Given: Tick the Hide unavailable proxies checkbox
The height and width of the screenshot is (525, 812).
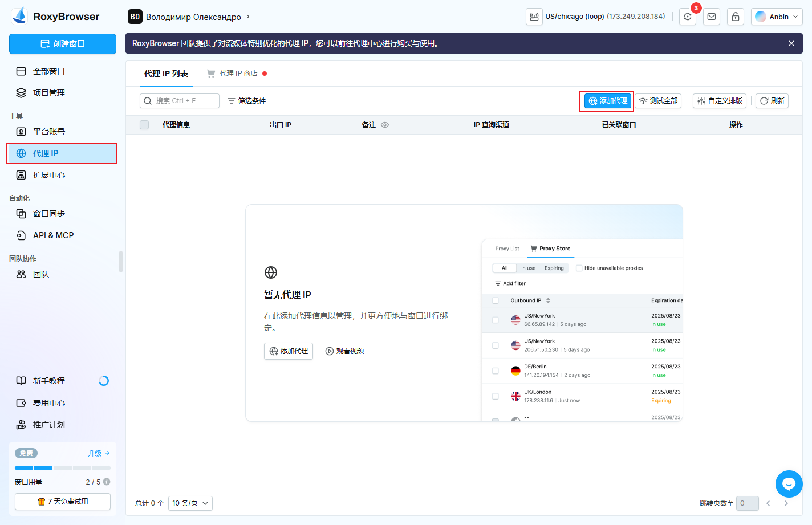Looking at the screenshot, I should [x=579, y=268].
